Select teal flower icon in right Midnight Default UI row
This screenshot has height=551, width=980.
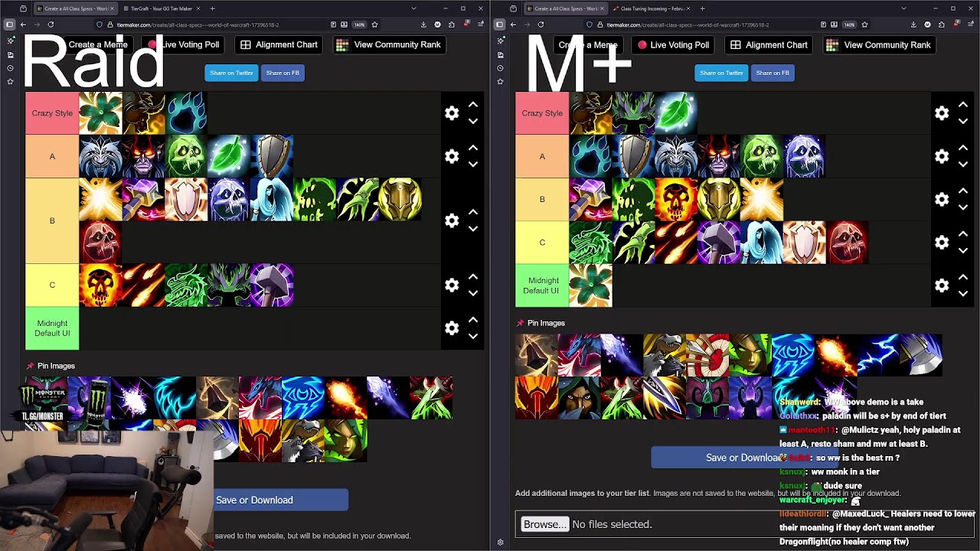coord(590,285)
